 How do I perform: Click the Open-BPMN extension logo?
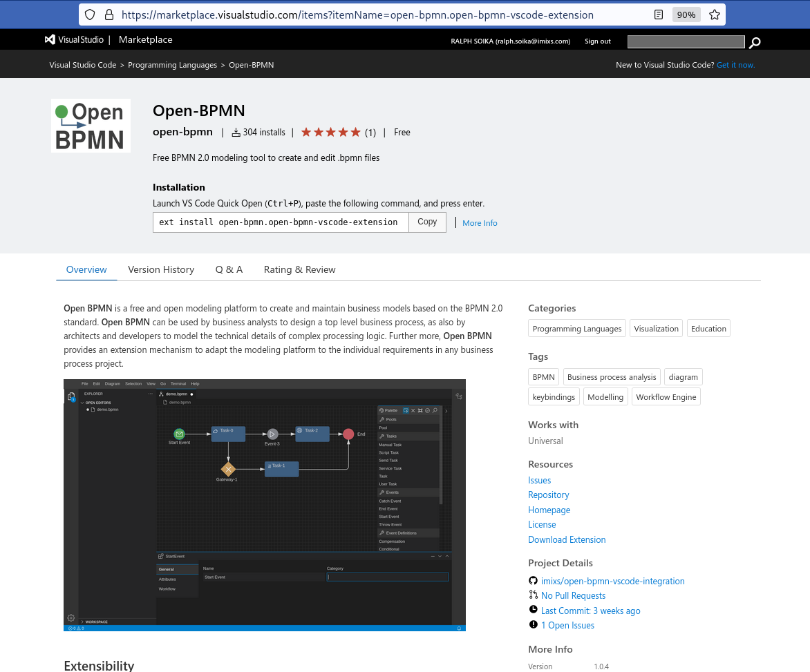coord(91,126)
